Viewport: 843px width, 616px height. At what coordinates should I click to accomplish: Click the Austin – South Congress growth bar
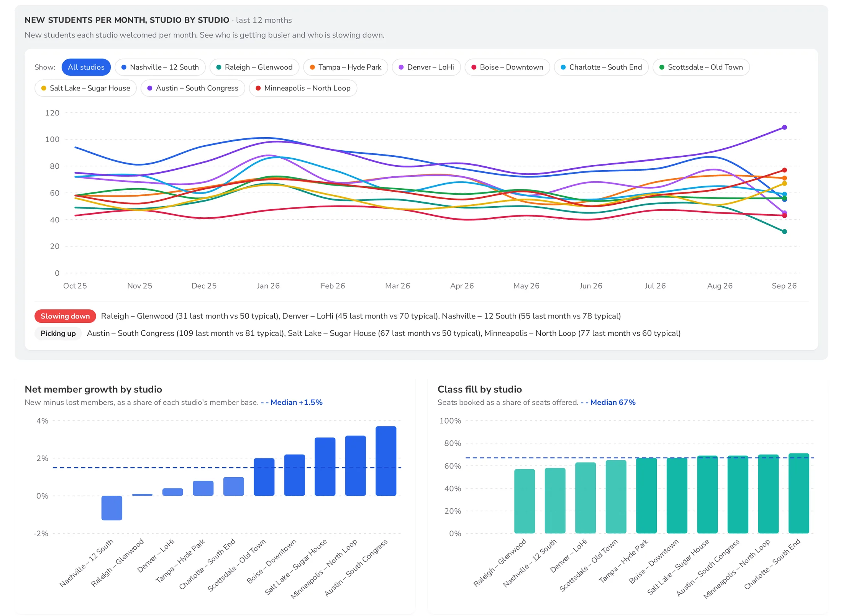[386, 461]
